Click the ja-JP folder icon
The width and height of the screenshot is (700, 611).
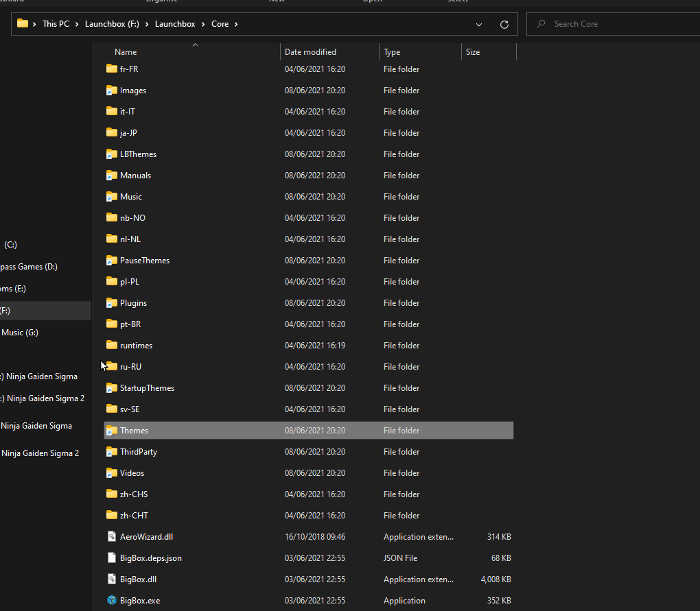pyautogui.click(x=112, y=132)
